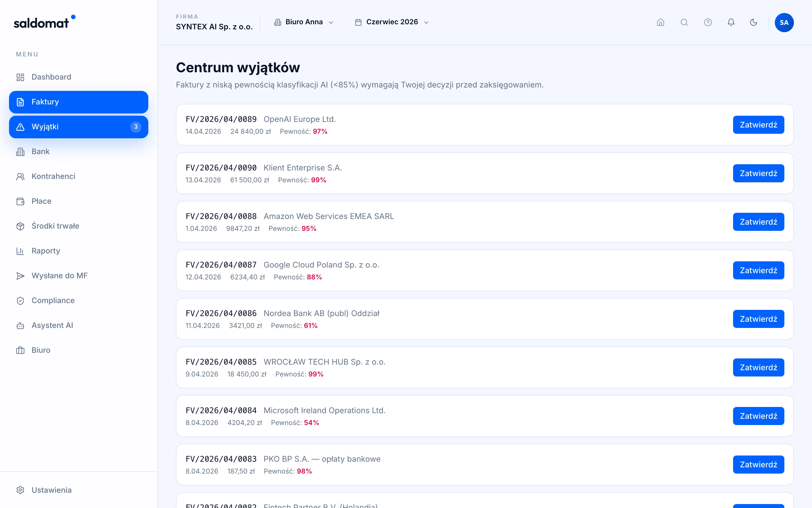Click invoice number FV/2026/04/0088
The height and width of the screenshot is (508, 812).
[221, 216]
